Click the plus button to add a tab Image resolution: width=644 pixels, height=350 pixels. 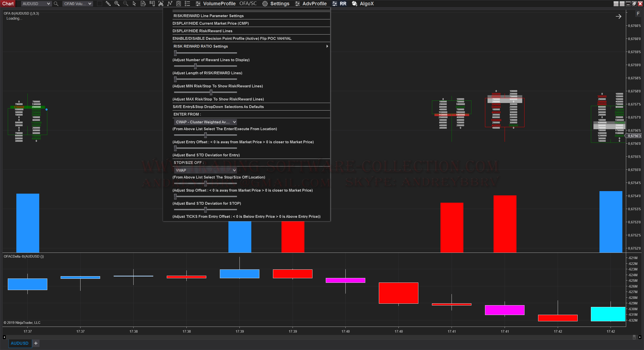pos(36,343)
